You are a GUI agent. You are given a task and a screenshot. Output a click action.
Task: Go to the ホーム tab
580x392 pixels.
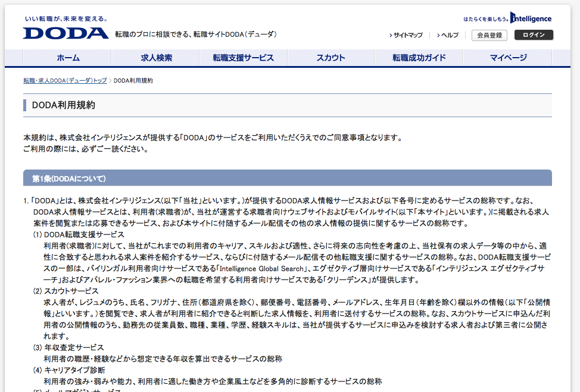pos(68,58)
